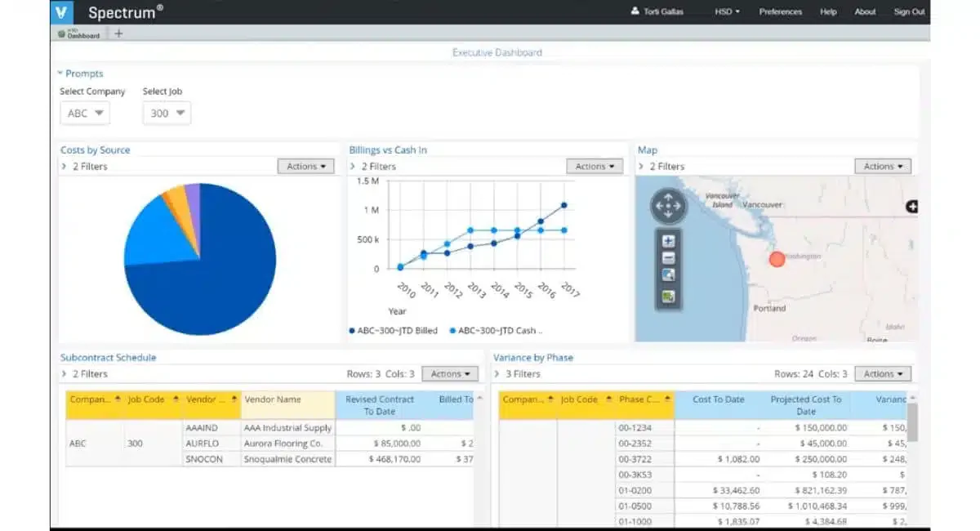Open the Select Job 300 dropdown
Image resolution: width=980 pixels, height=531 pixels.
tap(167, 113)
